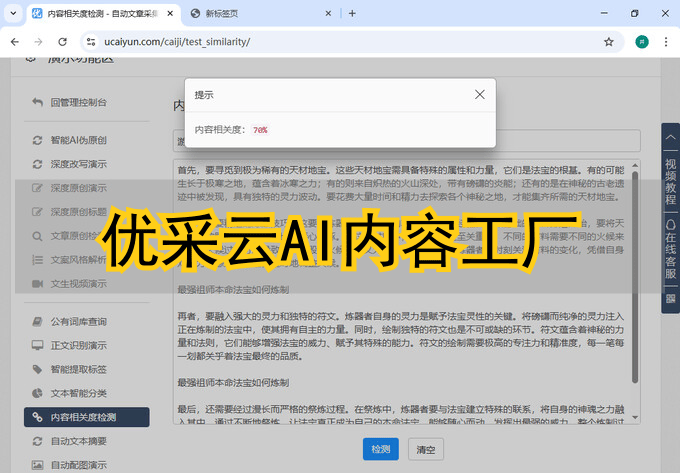Reload the page
Viewport: 680px width, 473px height.
62,42
